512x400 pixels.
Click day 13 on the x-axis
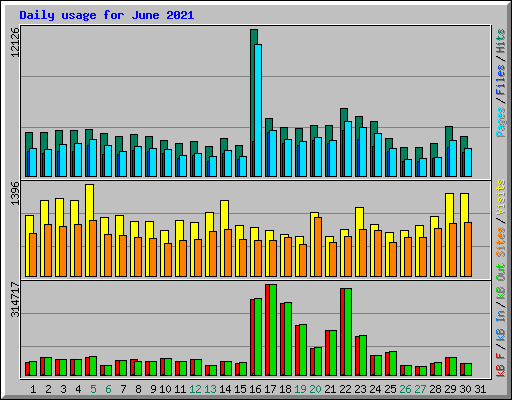pos(210,389)
